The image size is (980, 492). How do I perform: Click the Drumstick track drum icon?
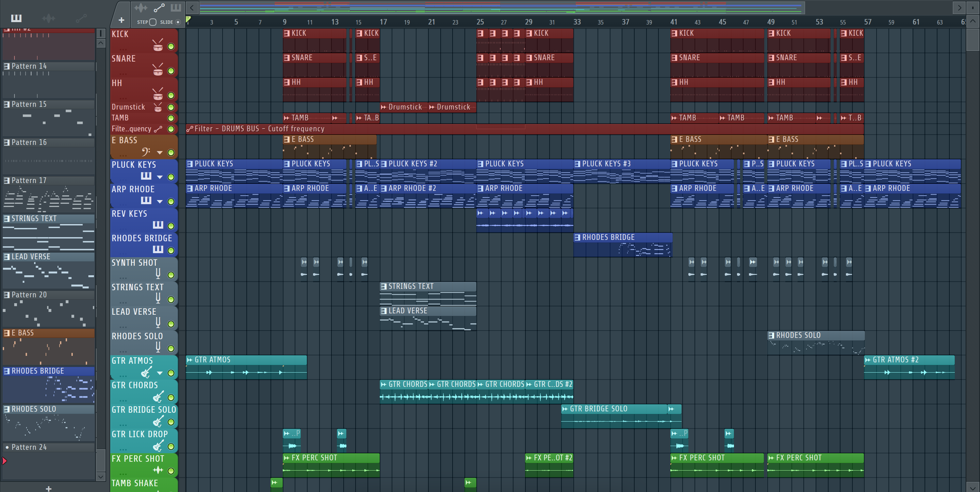[158, 107]
